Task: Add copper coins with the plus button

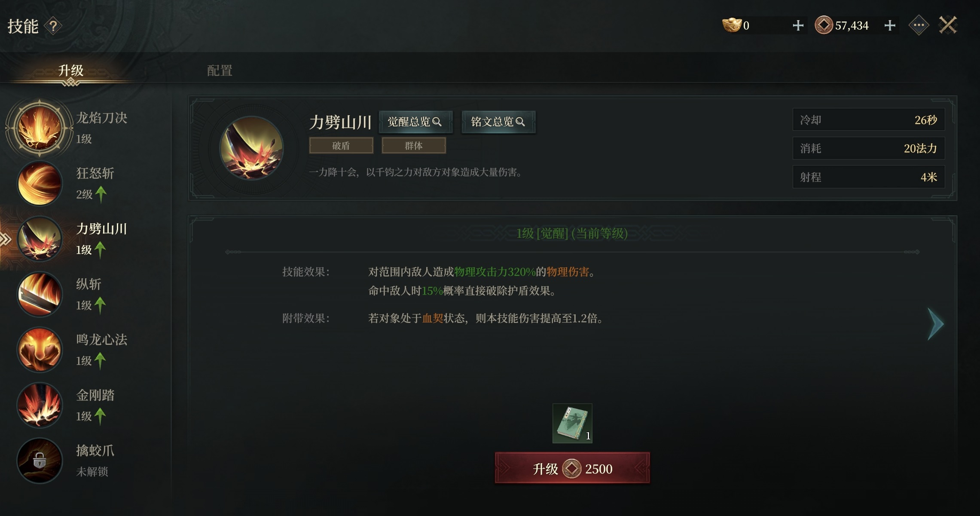Action: (890, 26)
